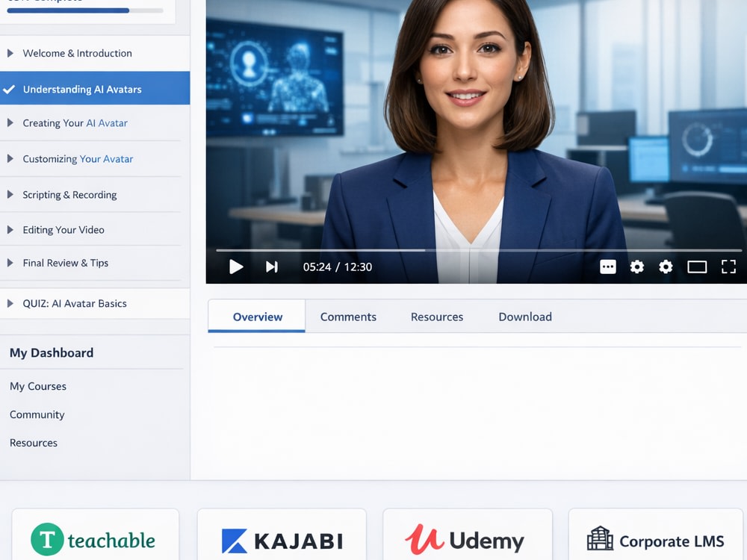747x560 pixels.
Task: Open the captions icon in player
Action: pyautogui.click(x=608, y=267)
